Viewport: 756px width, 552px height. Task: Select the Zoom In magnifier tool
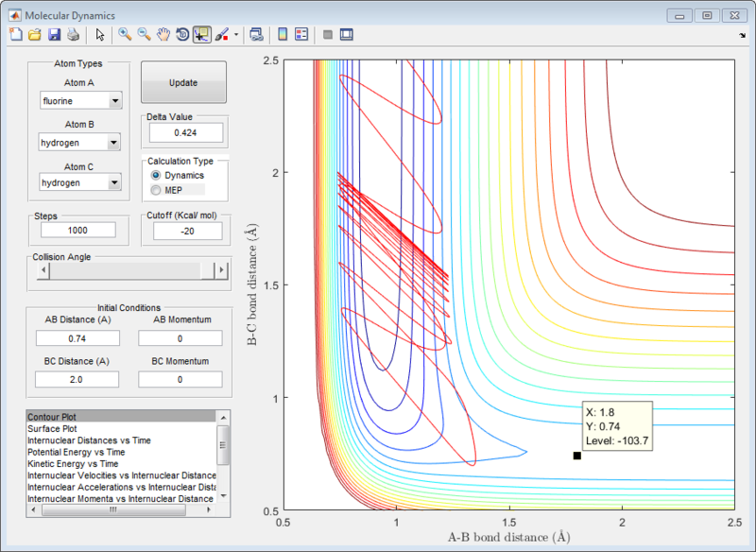pyautogui.click(x=125, y=35)
